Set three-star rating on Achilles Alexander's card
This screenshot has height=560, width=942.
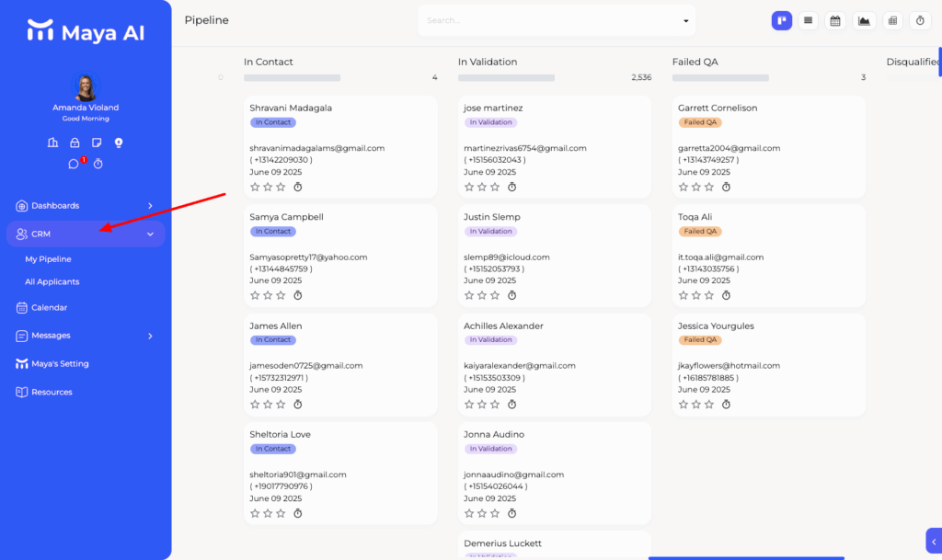(495, 405)
